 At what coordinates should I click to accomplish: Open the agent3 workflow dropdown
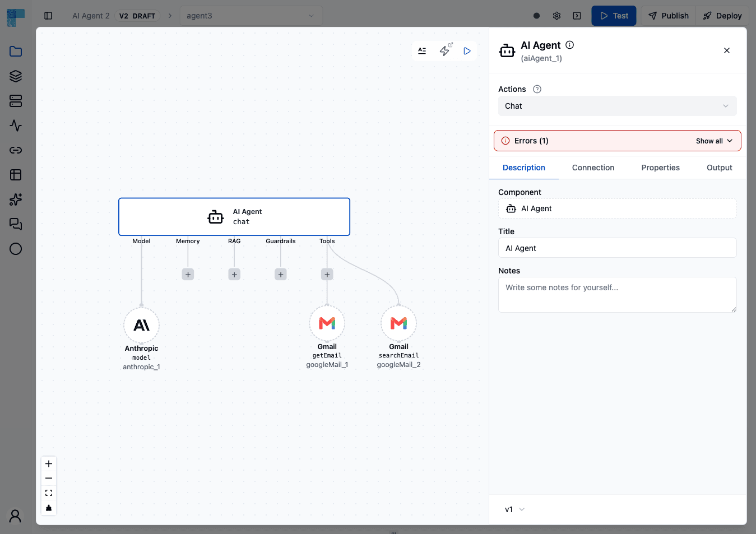point(251,16)
